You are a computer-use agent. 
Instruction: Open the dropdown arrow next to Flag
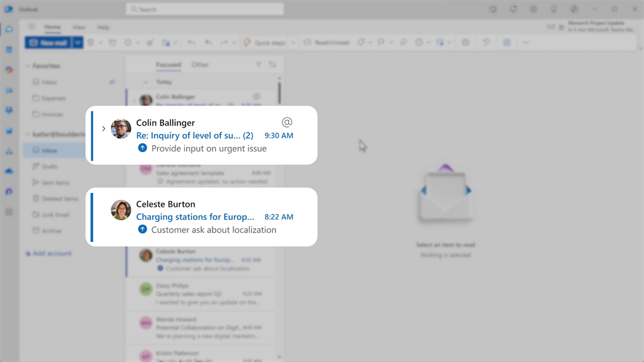coord(391,43)
